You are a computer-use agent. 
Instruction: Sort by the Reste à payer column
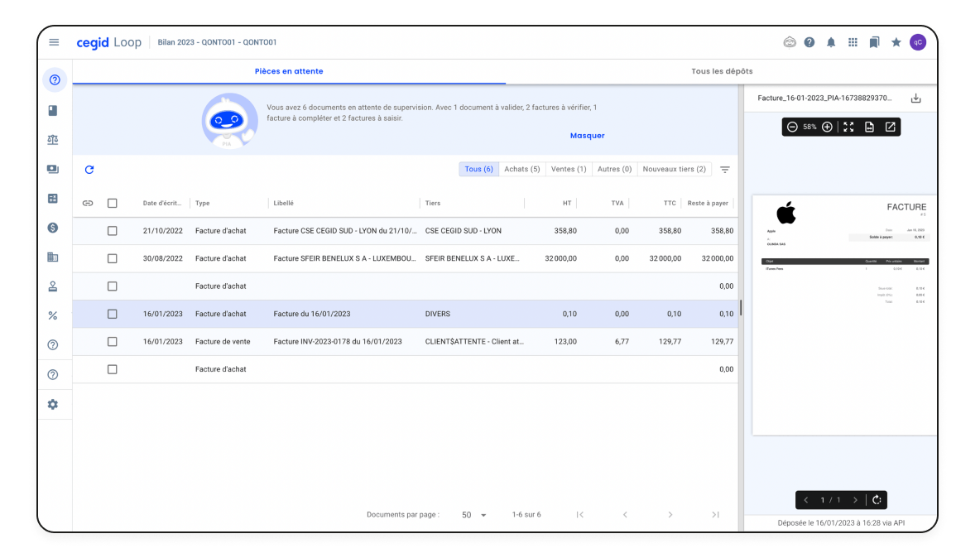708,203
